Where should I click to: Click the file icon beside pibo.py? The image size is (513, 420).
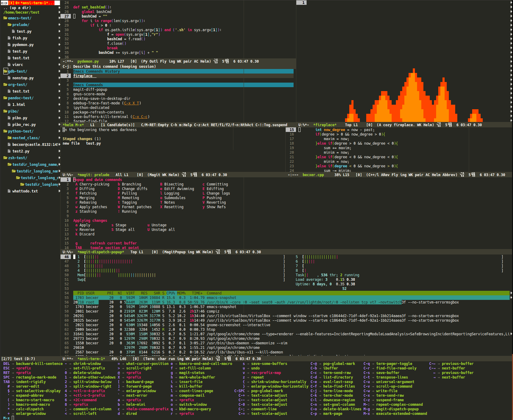(9, 118)
